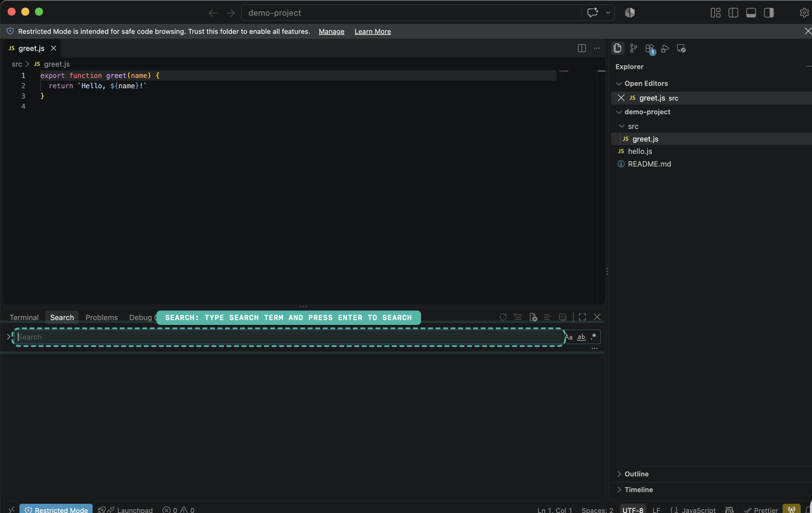The height and width of the screenshot is (513, 812).
Task: Click the Learn More link
Action: coord(373,31)
